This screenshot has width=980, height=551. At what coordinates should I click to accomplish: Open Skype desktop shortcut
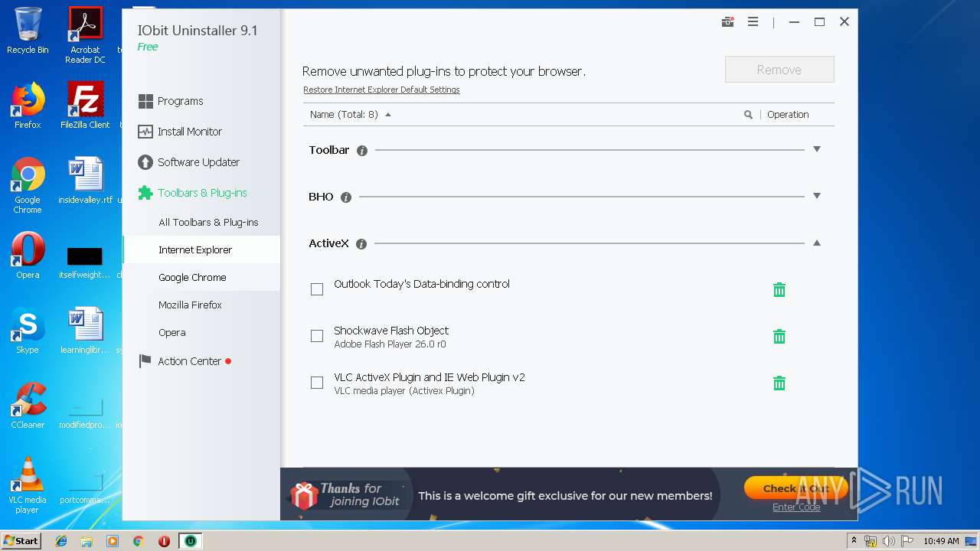28,331
